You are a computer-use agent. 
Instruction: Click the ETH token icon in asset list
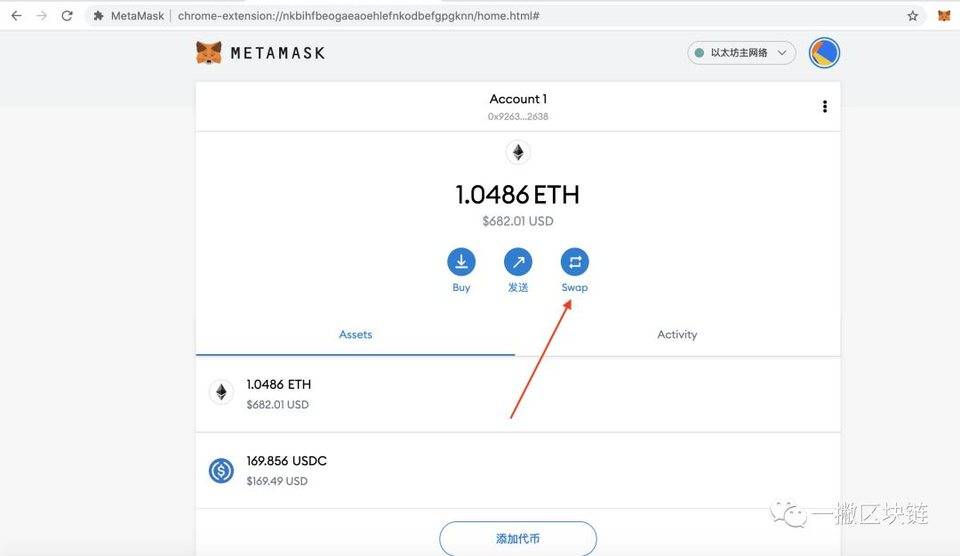[x=221, y=392]
